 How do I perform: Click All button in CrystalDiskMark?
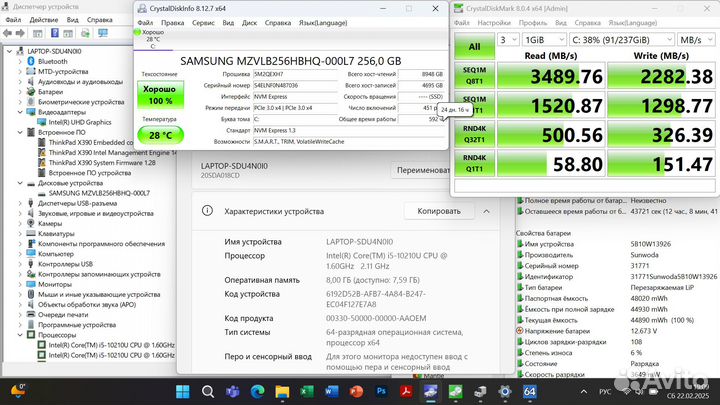(x=474, y=46)
